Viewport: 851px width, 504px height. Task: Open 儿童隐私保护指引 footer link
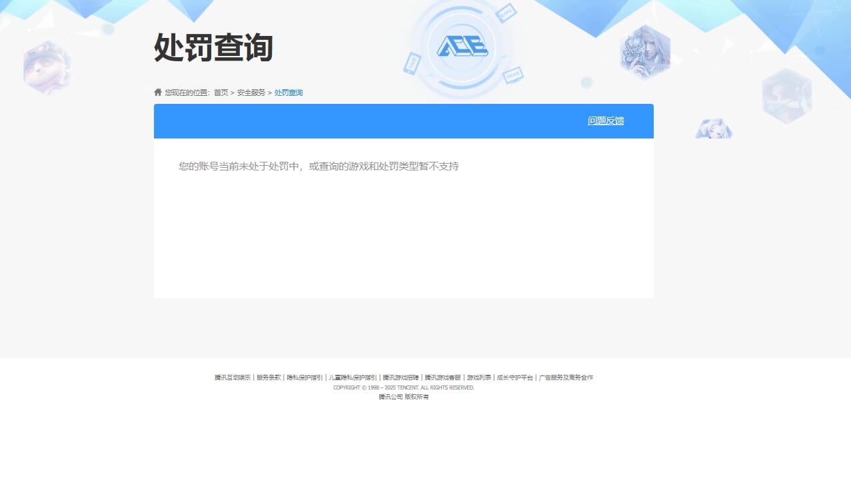353,378
